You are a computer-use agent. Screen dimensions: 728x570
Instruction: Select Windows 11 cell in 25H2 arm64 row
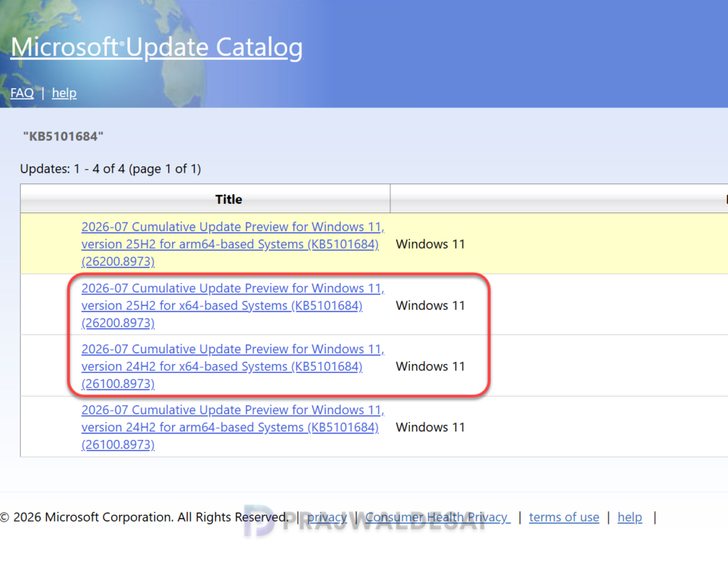tap(430, 244)
